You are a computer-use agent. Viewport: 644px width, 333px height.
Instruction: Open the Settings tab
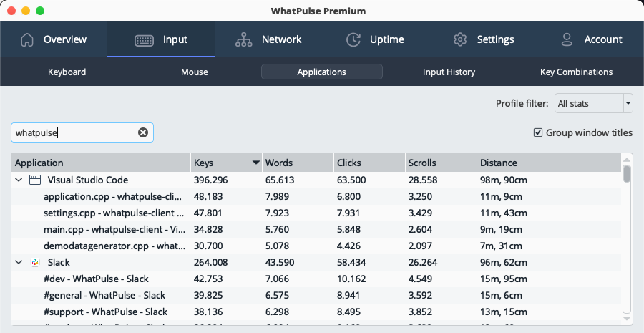(x=482, y=39)
